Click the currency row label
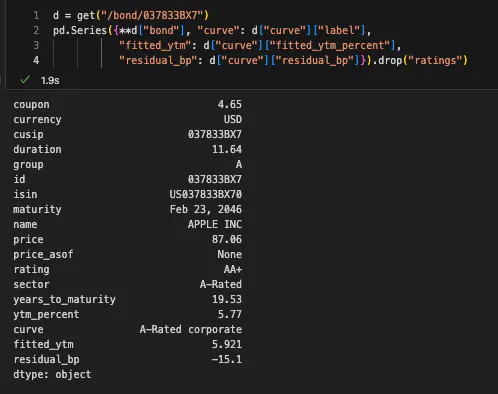The image size is (498, 394). point(37,120)
